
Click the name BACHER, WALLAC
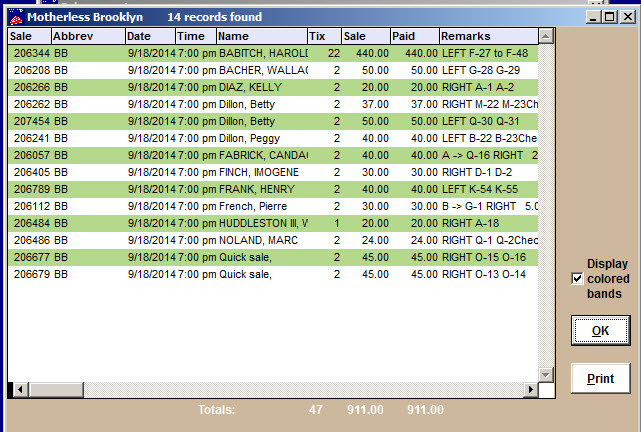(x=264, y=70)
